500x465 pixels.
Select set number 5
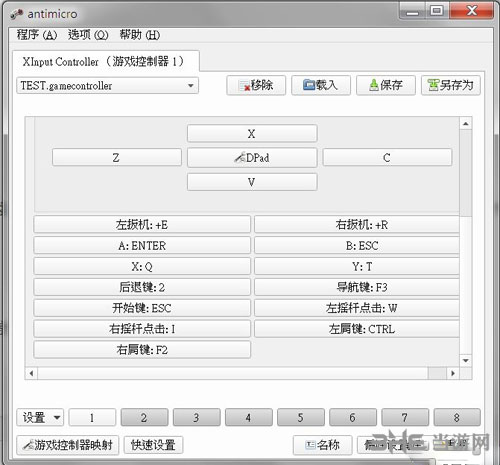tap(301, 417)
